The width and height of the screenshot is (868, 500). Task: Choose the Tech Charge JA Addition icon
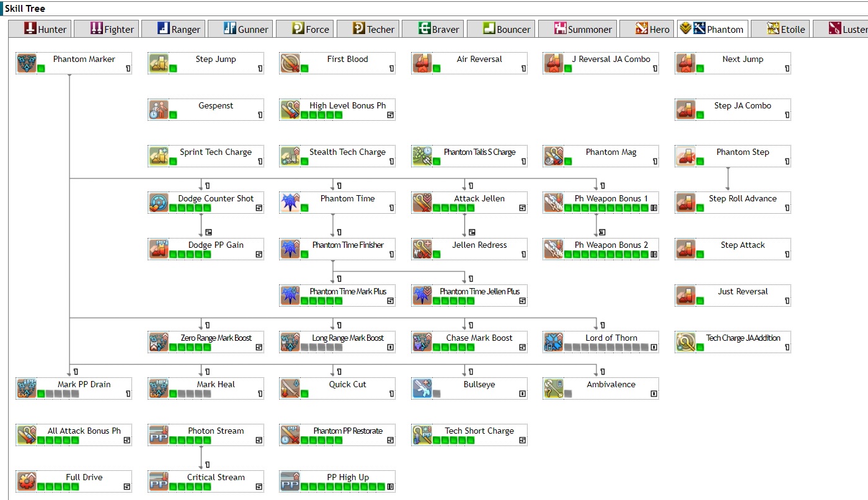pyautogui.click(x=686, y=342)
